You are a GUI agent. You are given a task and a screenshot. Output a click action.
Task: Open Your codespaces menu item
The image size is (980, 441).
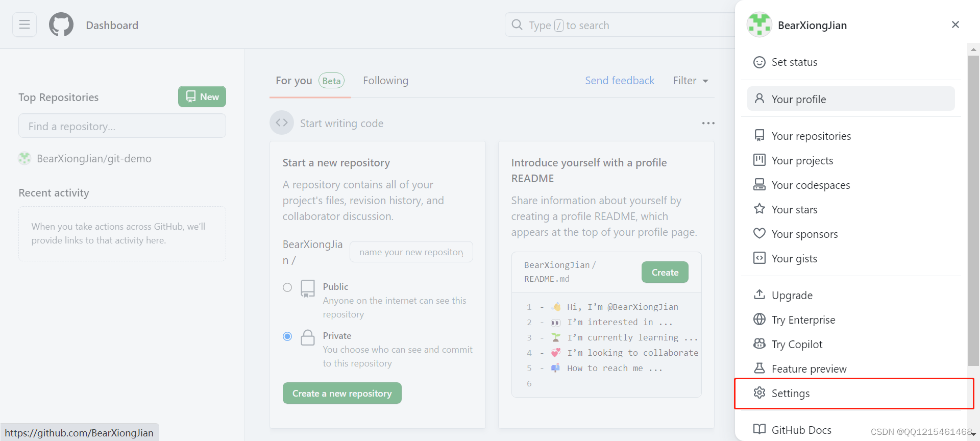point(851,185)
